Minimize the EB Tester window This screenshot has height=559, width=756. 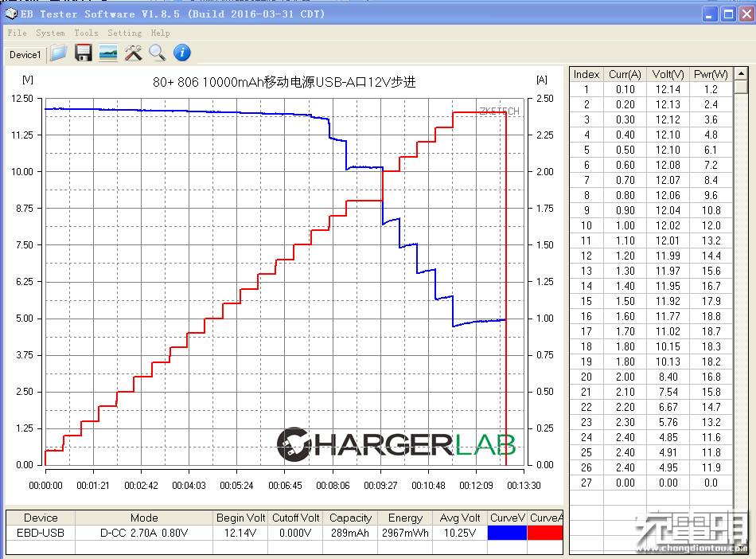709,14
